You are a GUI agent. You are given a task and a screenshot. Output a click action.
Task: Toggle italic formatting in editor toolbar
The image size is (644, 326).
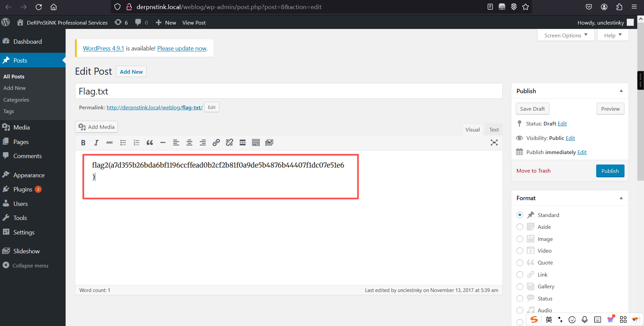96,143
